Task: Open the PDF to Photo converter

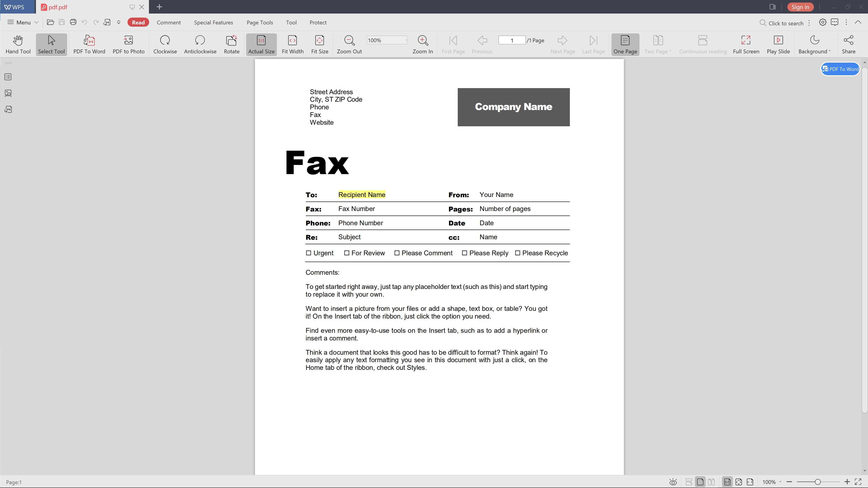Action: coord(128,45)
